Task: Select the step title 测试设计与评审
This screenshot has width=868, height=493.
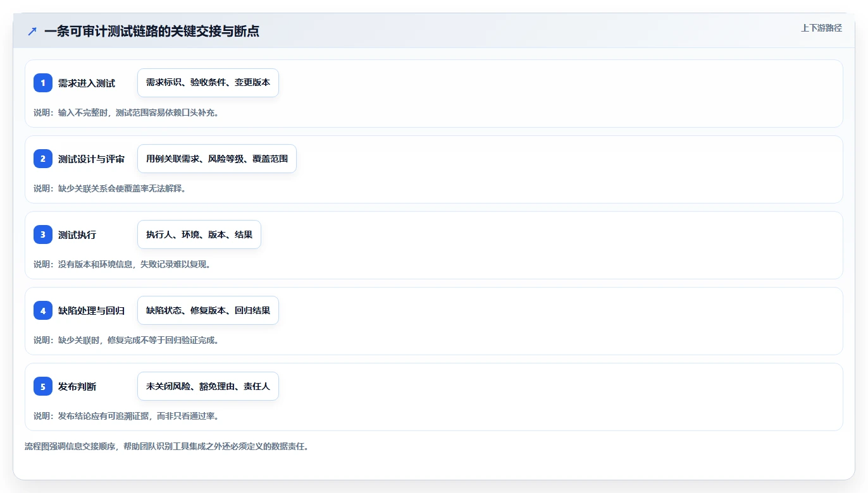Action: [91, 159]
